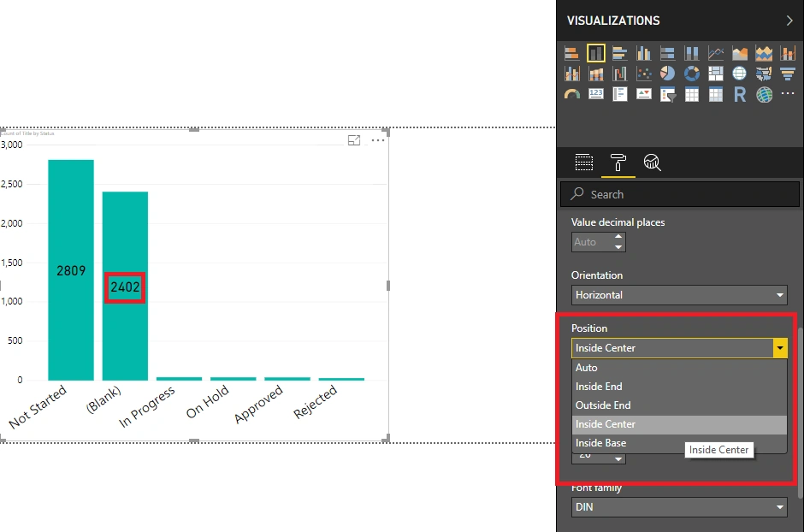
Task: Select the line and clustered column chart visual
Action: click(x=571, y=74)
